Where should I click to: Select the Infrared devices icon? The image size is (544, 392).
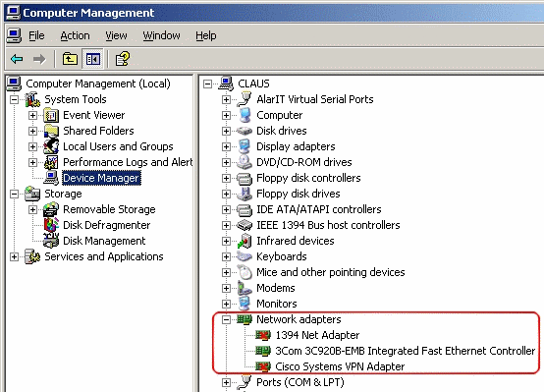point(245,241)
